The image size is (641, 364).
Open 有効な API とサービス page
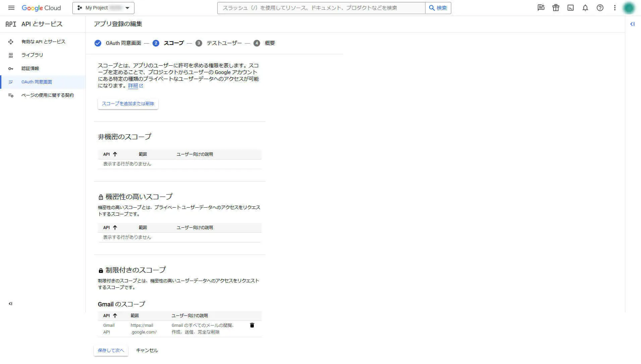[x=43, y=42]
